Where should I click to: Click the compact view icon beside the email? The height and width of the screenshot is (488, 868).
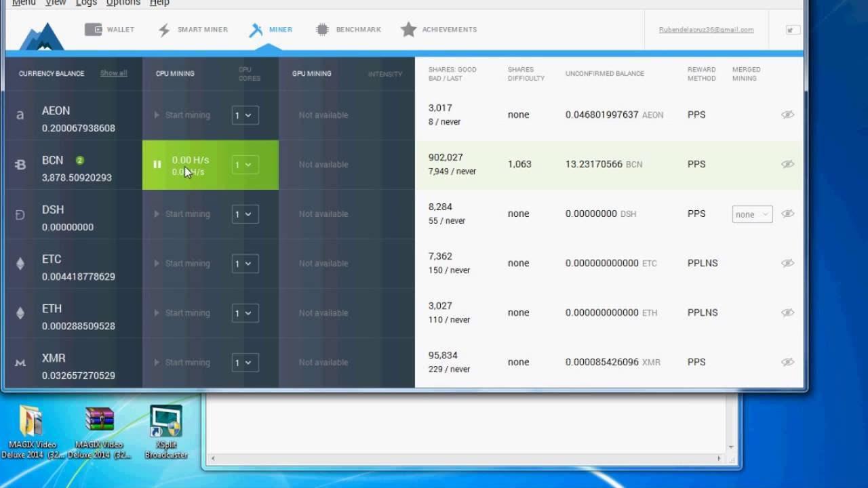click(793, 30)
